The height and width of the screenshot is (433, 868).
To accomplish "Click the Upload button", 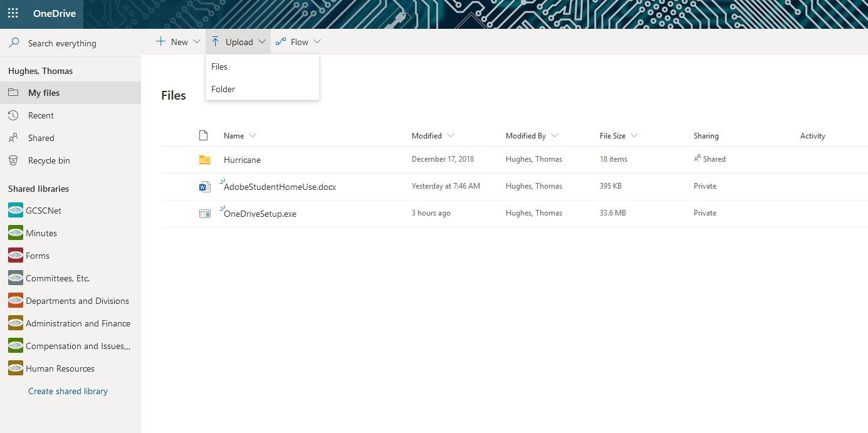I will click(x=238, y=41).
